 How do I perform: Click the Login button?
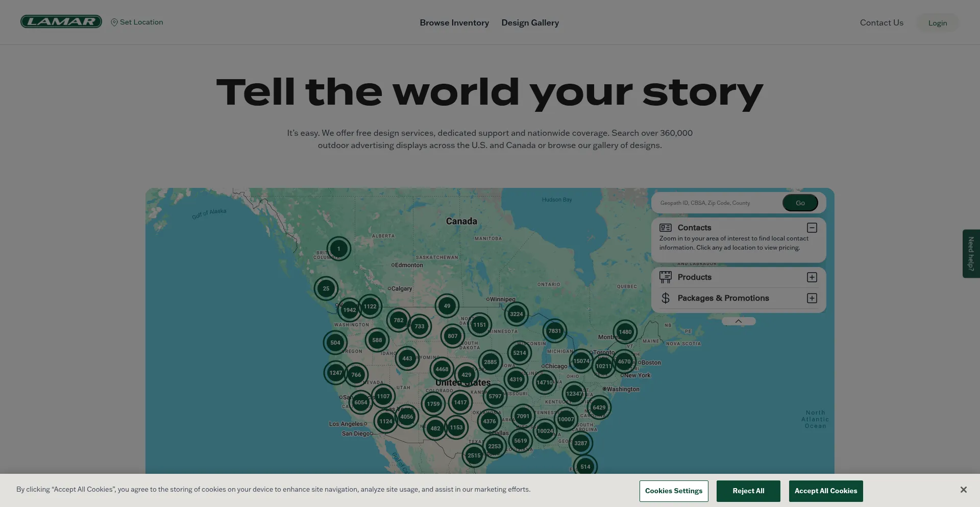(937, 23)
